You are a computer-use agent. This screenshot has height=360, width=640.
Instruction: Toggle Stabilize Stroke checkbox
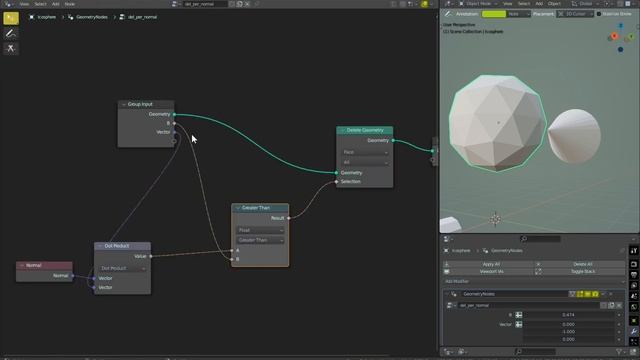(599, 14)
